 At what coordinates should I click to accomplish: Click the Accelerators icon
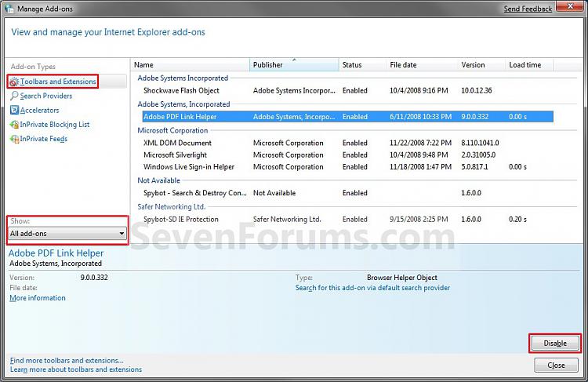(14, 110)
